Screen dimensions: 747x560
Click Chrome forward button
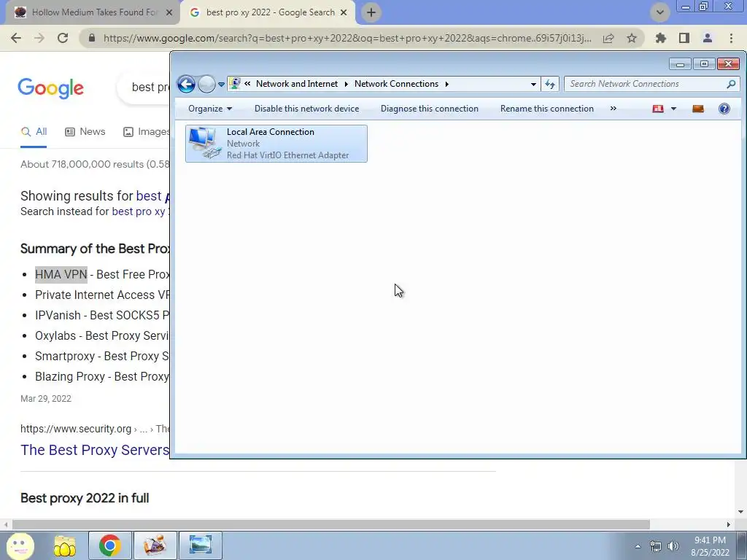[x=39, y=38]
